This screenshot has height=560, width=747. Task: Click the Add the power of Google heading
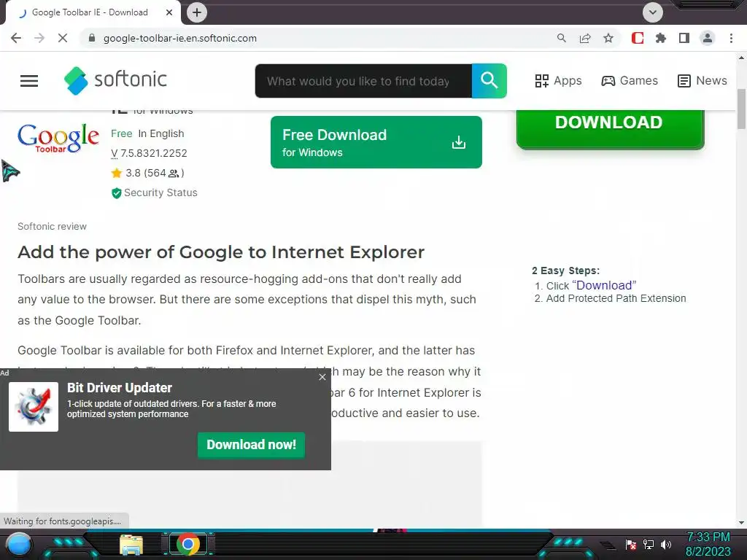coord(221,252)
